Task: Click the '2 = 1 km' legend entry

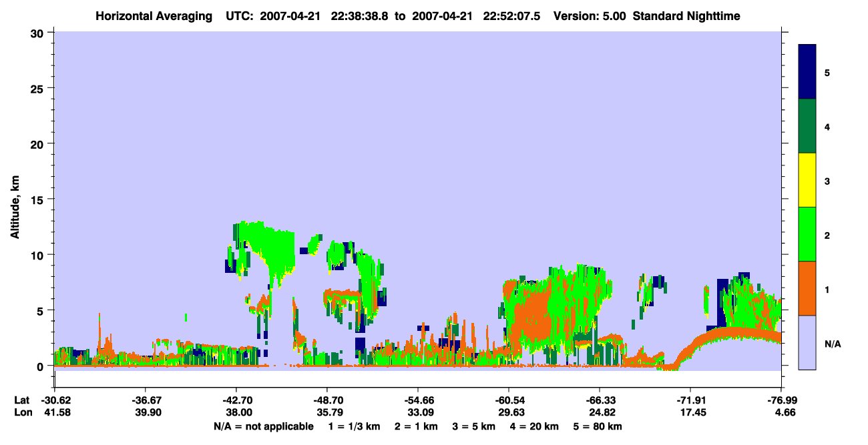Action: coord(416,426)
